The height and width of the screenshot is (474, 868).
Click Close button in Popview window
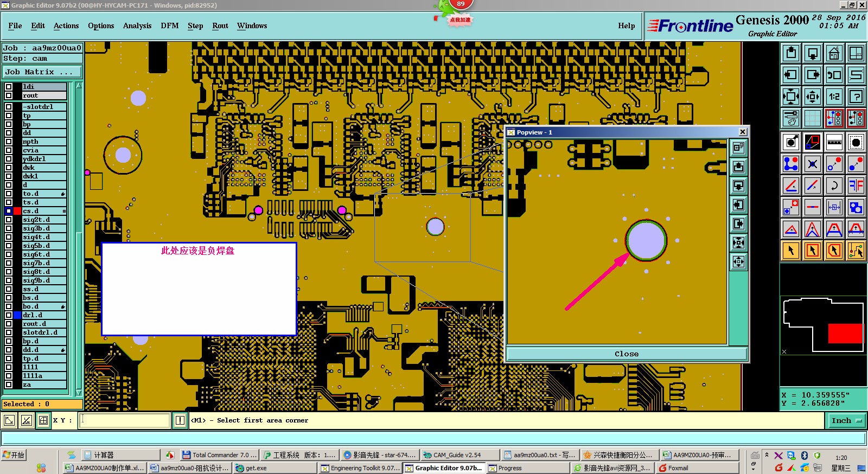(627, 354)
